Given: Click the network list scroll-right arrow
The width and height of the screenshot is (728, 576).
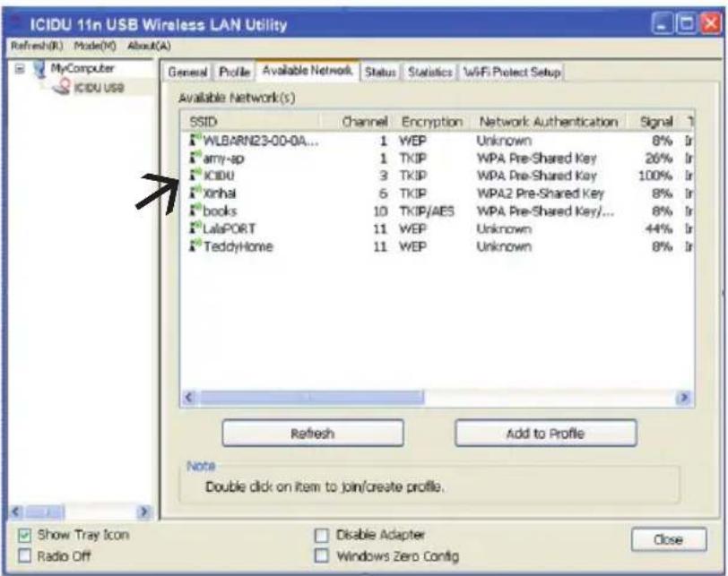Looking at the screenshot, I should pos(683,398).
